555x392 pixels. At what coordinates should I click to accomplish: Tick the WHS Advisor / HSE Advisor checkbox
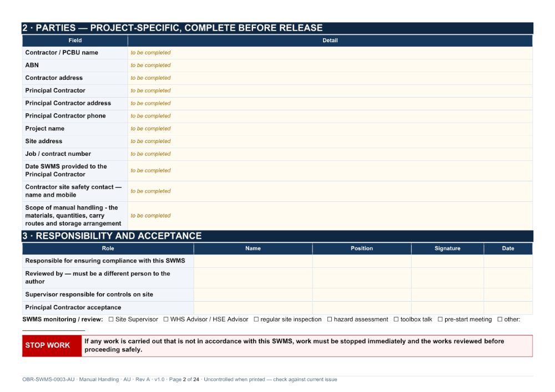coord(166,319)
